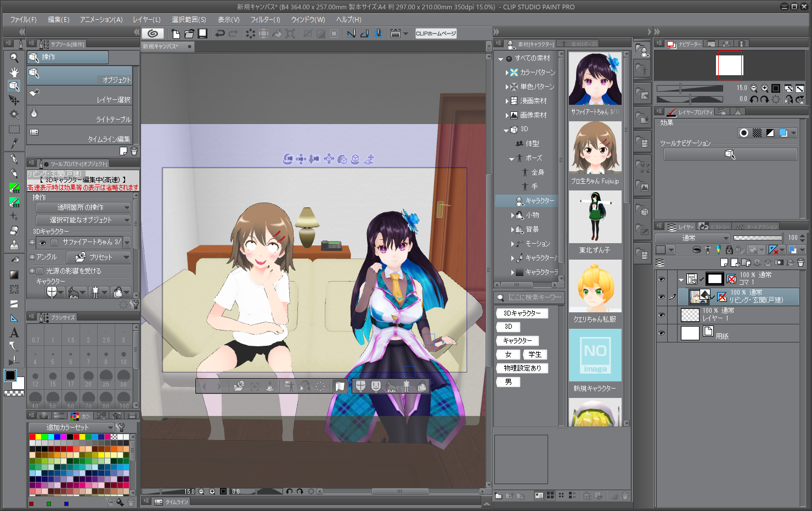
Task: Collapse the ポーズ material folder
Action: 511,159
